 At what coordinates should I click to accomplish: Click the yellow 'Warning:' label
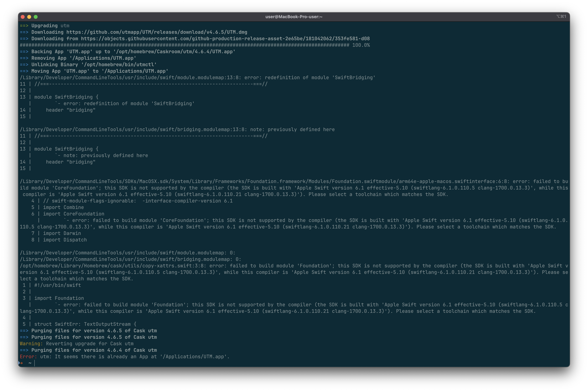[31, 344]
